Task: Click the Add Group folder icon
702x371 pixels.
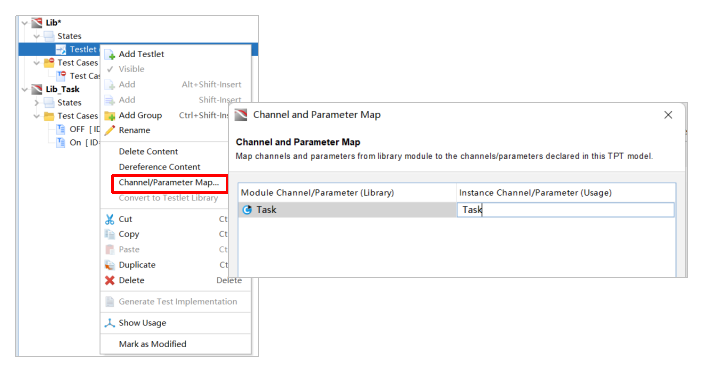Action: pyautogui.click(x=110, y=115)
